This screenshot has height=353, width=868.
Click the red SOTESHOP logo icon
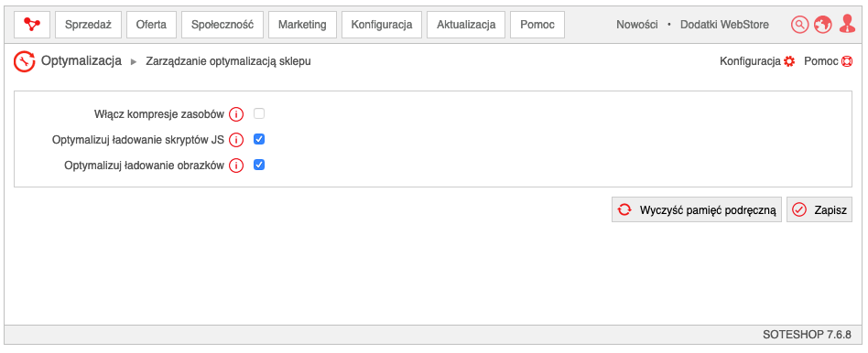pos(31,25)
